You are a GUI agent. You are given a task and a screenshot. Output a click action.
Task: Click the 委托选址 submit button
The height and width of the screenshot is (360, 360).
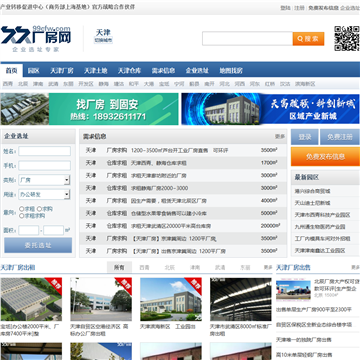click(38, 245)
